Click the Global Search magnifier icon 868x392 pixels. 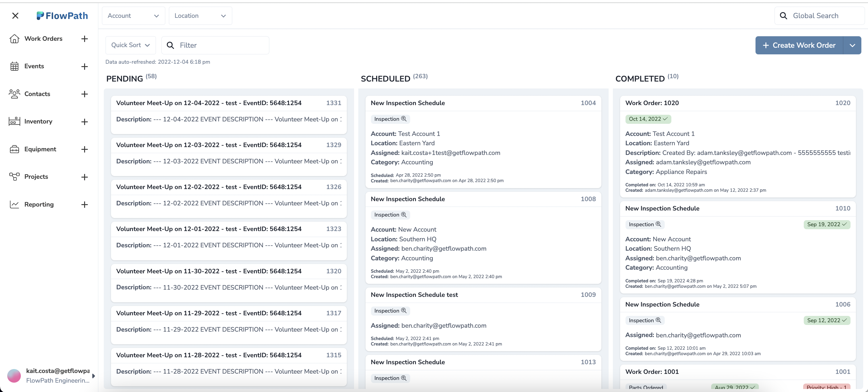click(783, 15)
